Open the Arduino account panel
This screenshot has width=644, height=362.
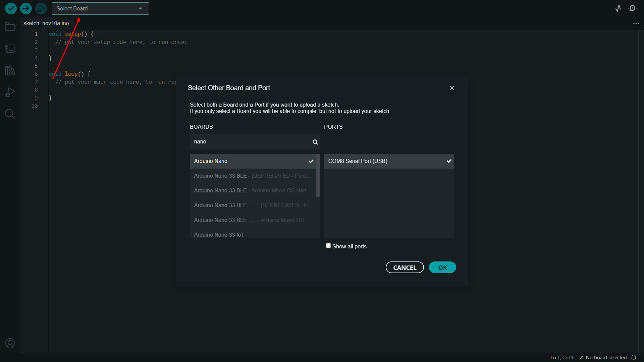[x=10, y=343]
